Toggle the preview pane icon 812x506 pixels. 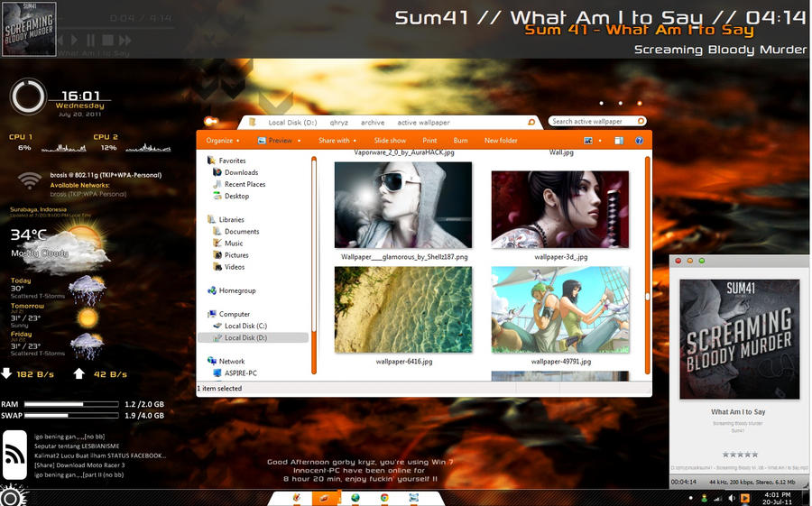pos(619,141)
